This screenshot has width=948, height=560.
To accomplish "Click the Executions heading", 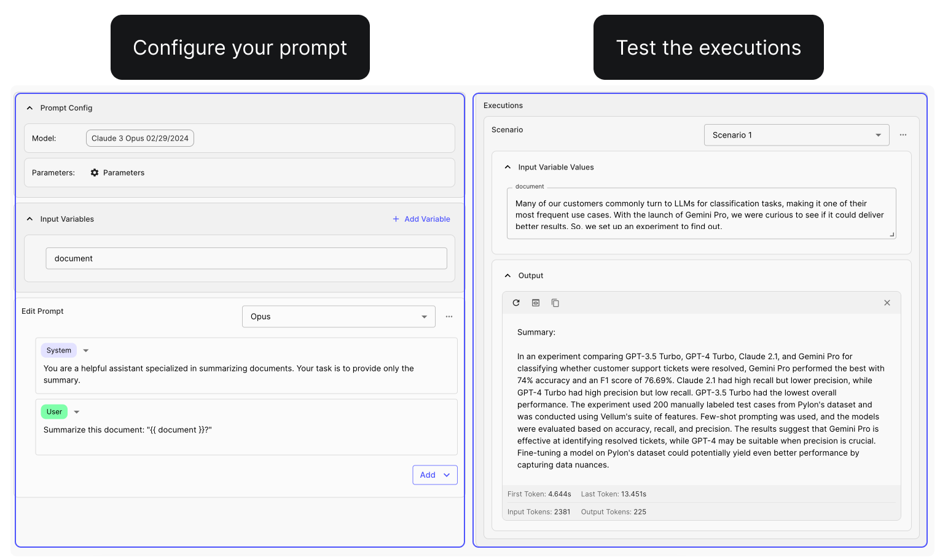I will [x=503, y=106].
